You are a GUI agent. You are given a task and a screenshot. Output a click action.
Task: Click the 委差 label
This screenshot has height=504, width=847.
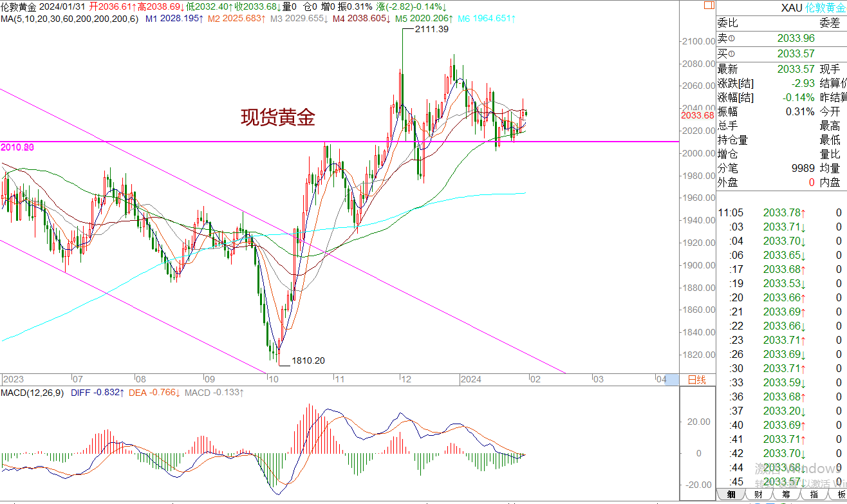pyautogui.click(x=830, y=23)
